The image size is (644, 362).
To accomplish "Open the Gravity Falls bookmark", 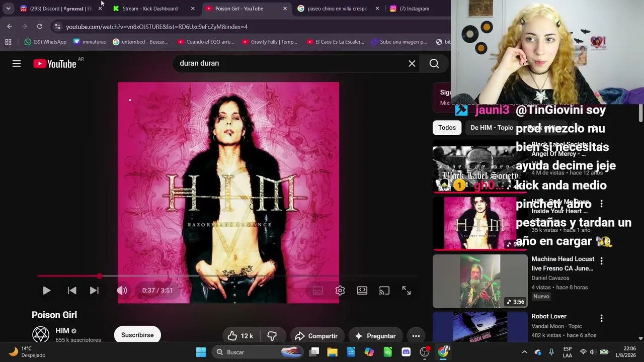I will point(270,42).
